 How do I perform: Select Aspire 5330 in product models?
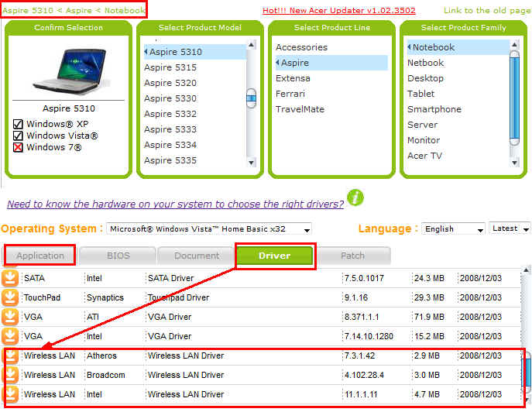click(x=170, y=98)
